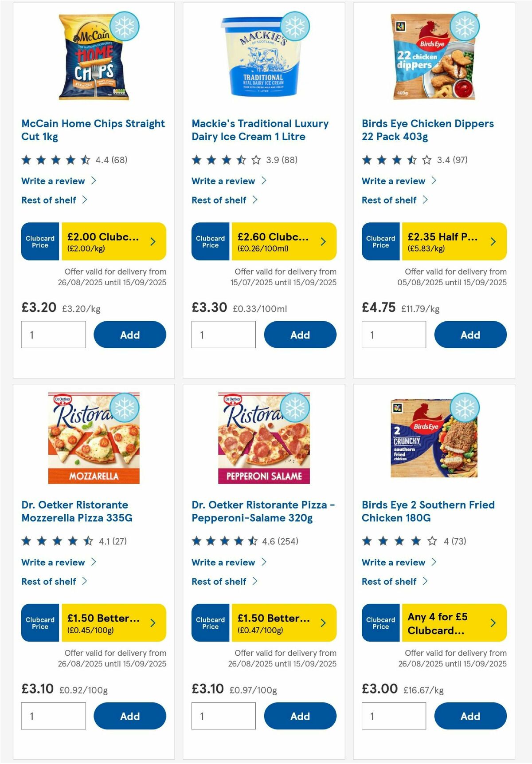The height and width of the screenshot is (764, 532).
Task: Open Rest of shelf for Mackie's ice cream
Action: click(219, 200)
